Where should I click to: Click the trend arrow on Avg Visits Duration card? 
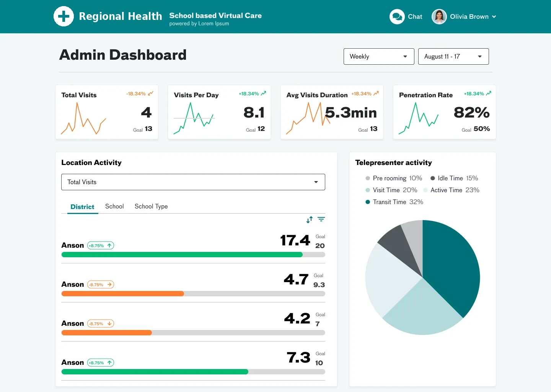pos(376,93)
